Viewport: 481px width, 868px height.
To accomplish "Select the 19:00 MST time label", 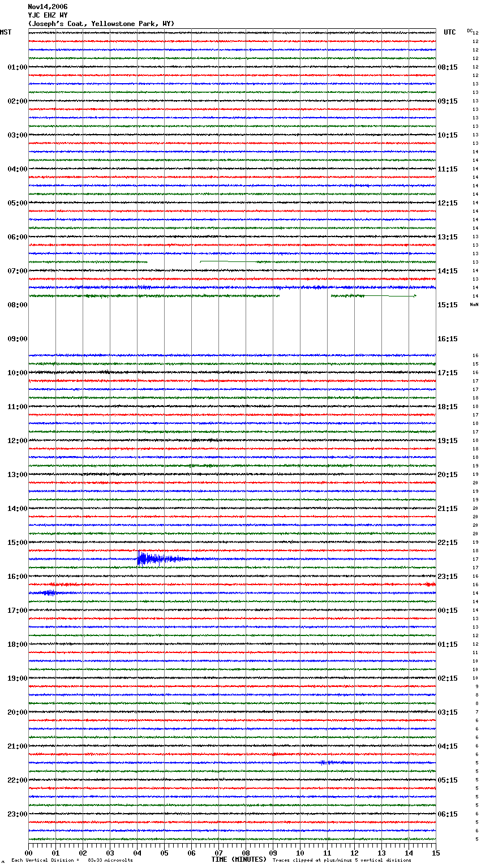I will (18, 678).
